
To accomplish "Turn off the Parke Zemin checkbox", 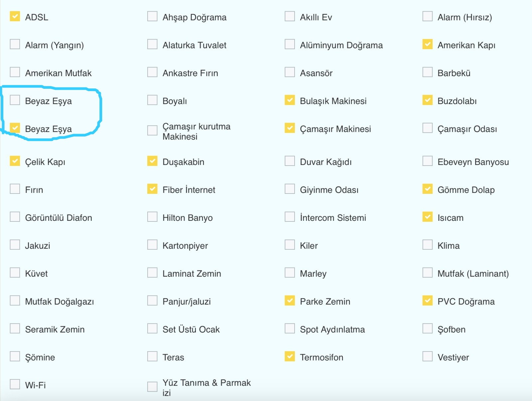I will [x=290, y=301].
